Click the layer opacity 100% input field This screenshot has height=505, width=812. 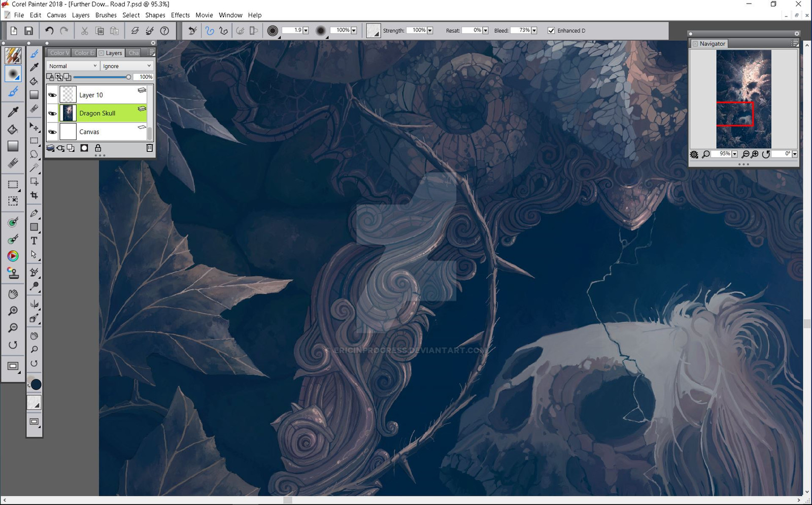point(143,77)
